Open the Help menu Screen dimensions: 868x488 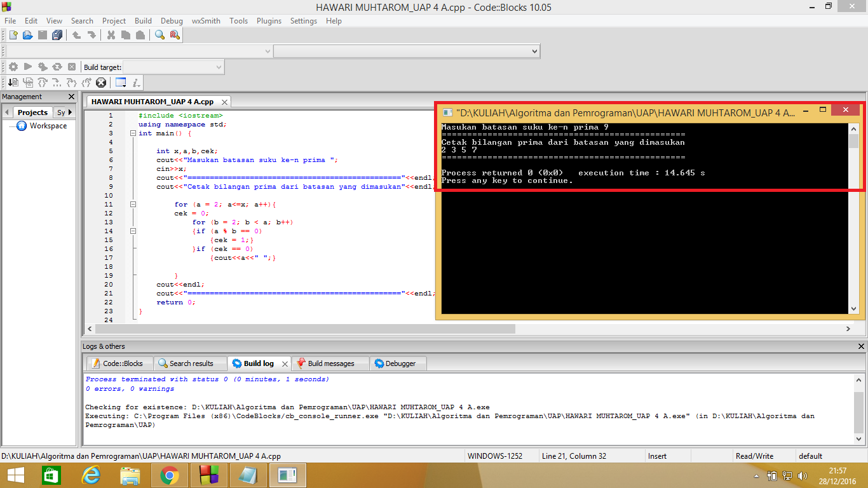pyautogui.click(x=334, y=21)
